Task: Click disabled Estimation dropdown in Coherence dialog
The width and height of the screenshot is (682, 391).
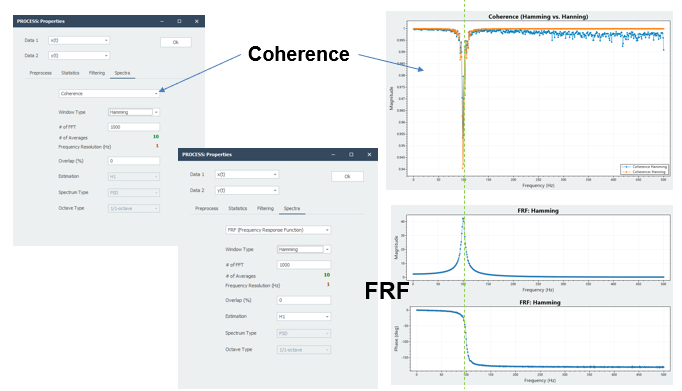Action: coord(134,177)
